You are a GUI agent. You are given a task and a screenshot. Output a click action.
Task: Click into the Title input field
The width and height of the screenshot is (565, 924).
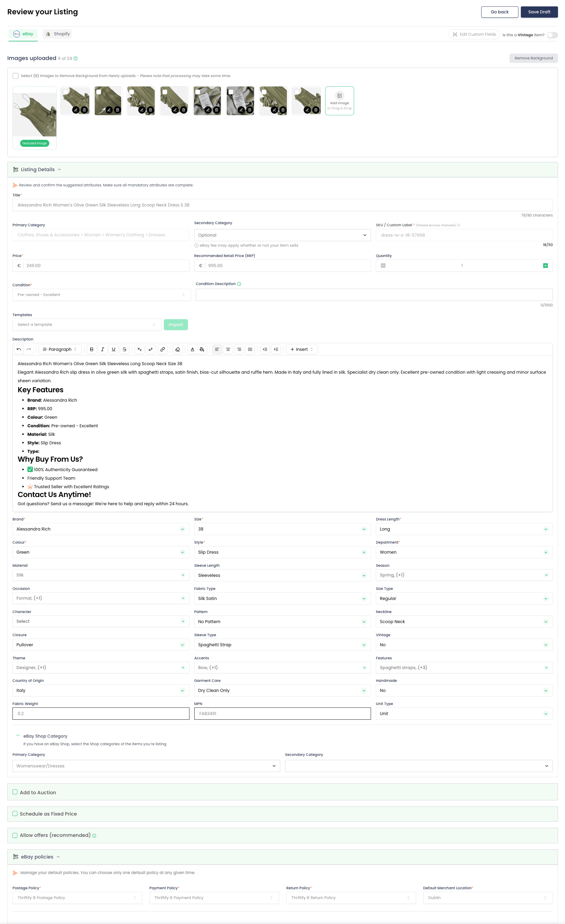[x=283, y=205]
